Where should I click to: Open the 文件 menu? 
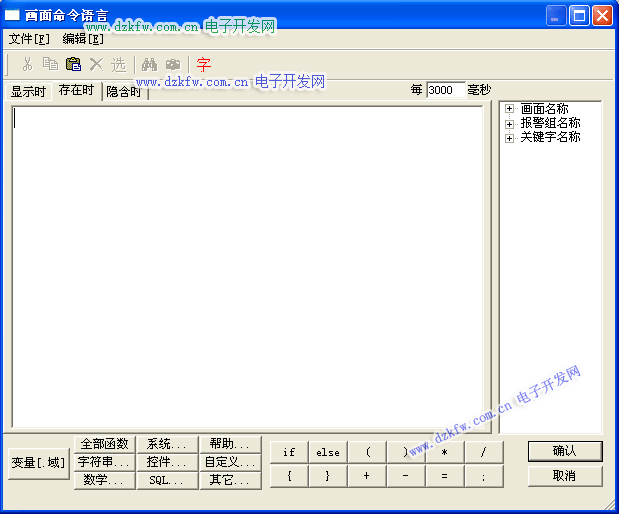pyautogui.click(x=28, y=39)
